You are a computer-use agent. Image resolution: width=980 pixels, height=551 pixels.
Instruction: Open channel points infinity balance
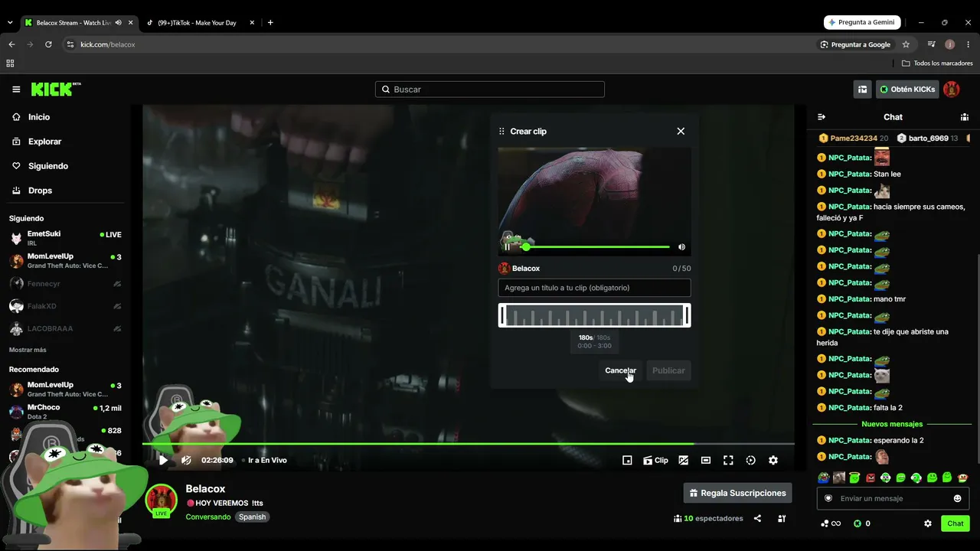831,523
